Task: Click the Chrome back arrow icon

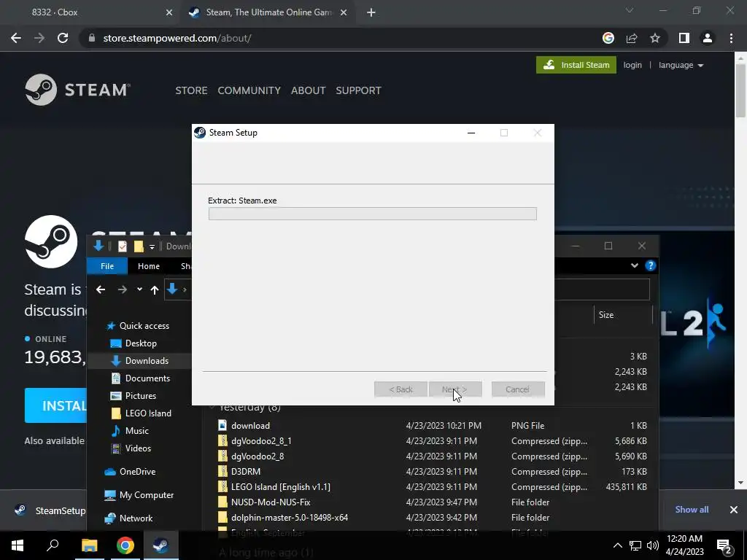Action: (x=16, y=38)
